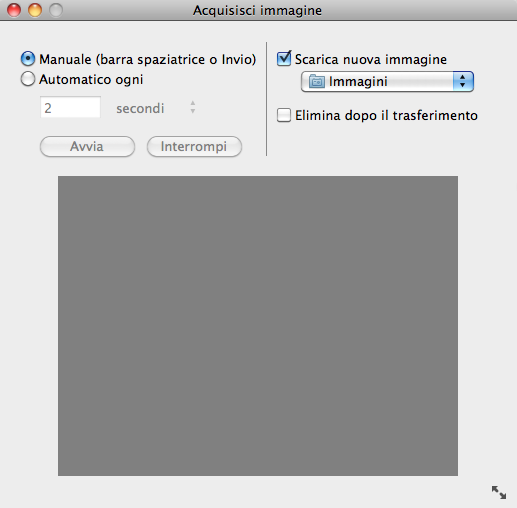Click the folder icon in the Immagini popup
Image resolution: width=517 pixels, height=508 pixels.
coord(316,81)
